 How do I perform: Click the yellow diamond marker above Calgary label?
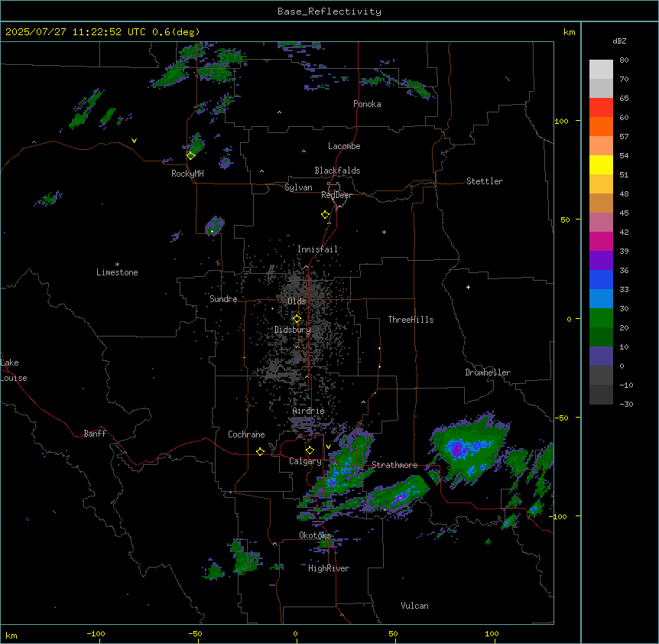point(310,450)
